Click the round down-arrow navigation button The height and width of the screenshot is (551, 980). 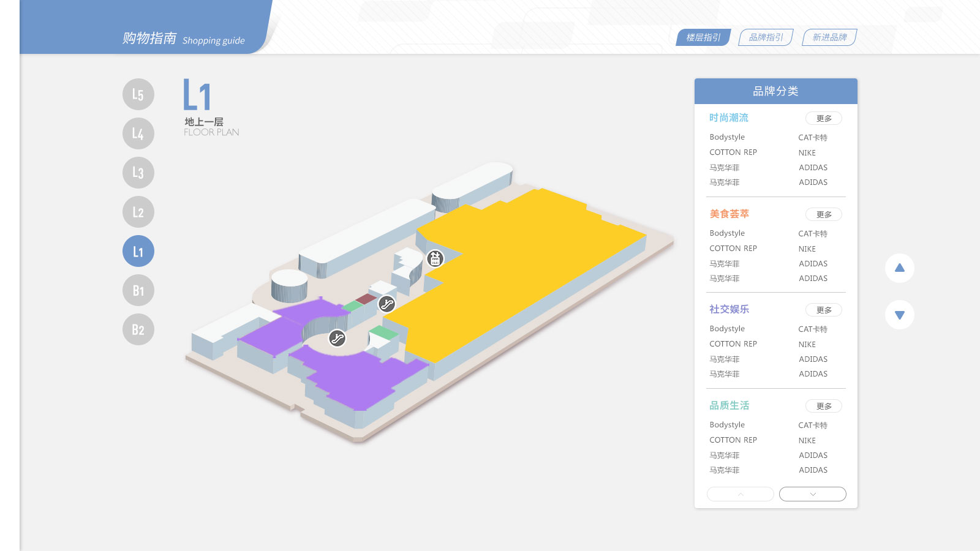(x=900, y=315)
